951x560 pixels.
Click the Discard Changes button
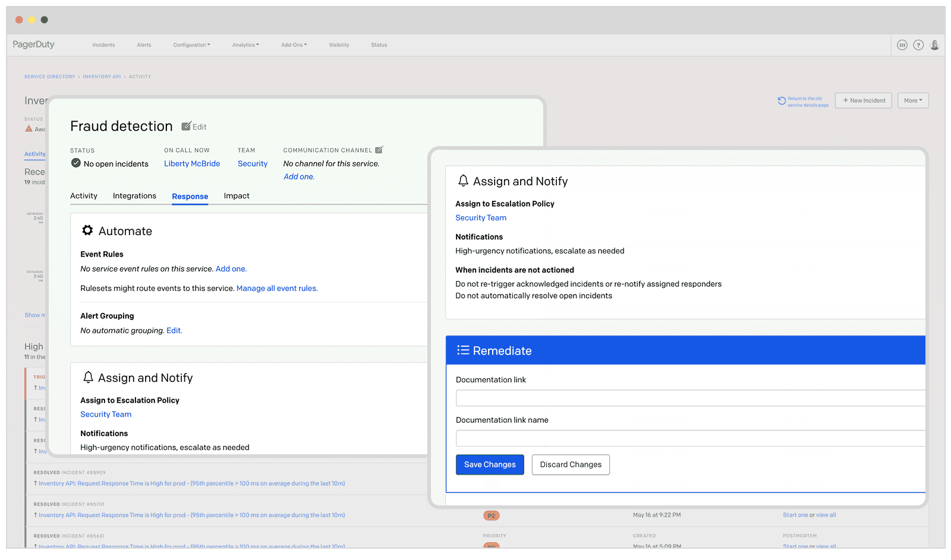571,464
